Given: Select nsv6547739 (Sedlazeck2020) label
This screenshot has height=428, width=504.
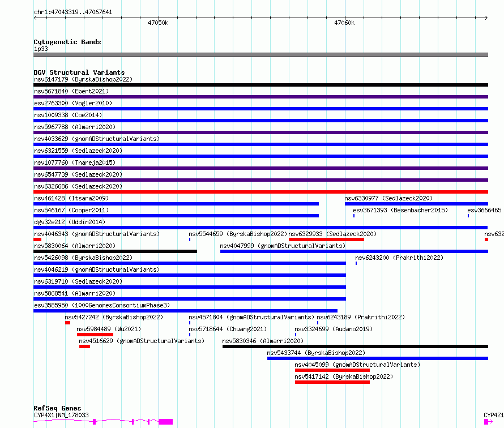Looking at the screenshot, I should pos(78,174).
